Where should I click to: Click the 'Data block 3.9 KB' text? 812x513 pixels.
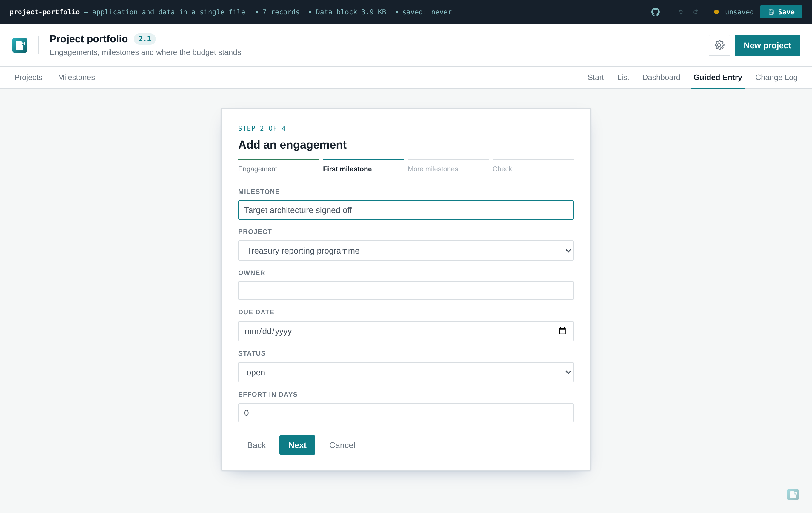click(x=351, y=12)
